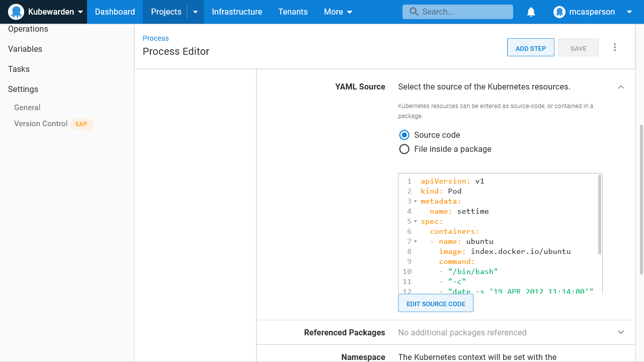This screenshot has width=644, height=362.
Task: Open the three-dot overflow menu
Action: (x=615, y=48)
